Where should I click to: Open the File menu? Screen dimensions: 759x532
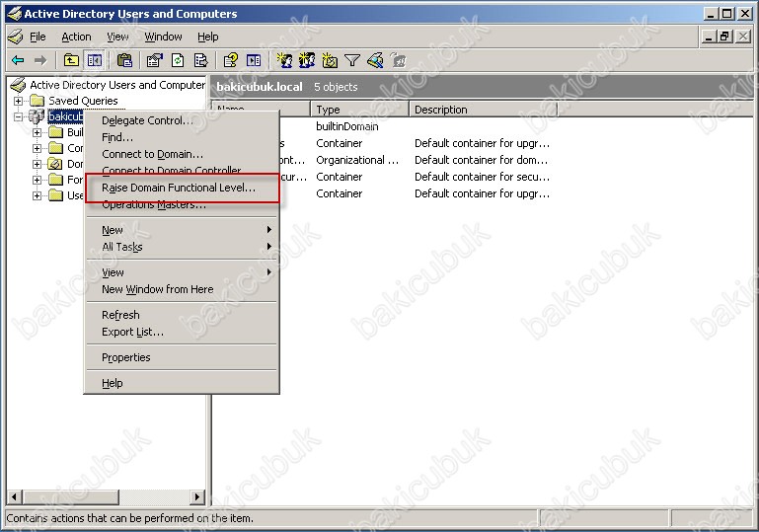click(38, 37)
